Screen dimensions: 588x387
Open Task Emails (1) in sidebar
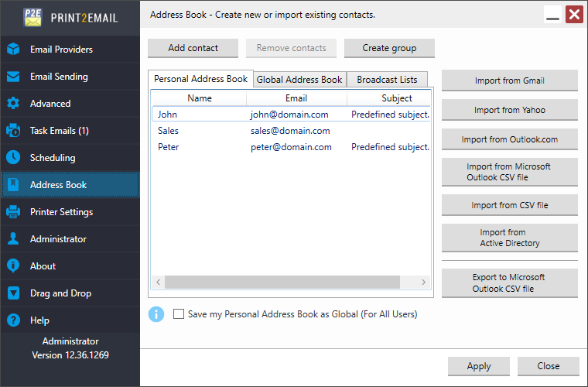click(x=59, y=131)
